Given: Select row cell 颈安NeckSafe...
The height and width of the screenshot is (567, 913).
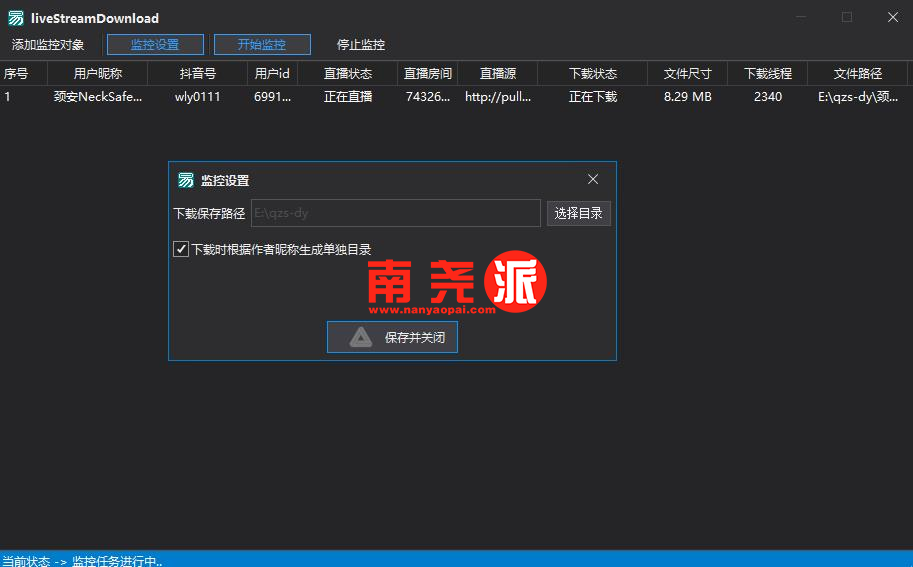Looking at the screenshot, I should pos(97,97).
